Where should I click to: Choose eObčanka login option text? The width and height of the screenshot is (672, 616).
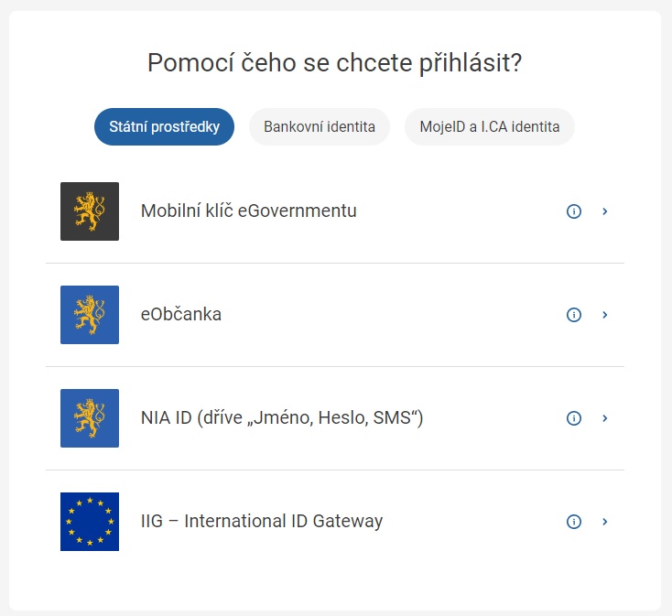(181, 315)
